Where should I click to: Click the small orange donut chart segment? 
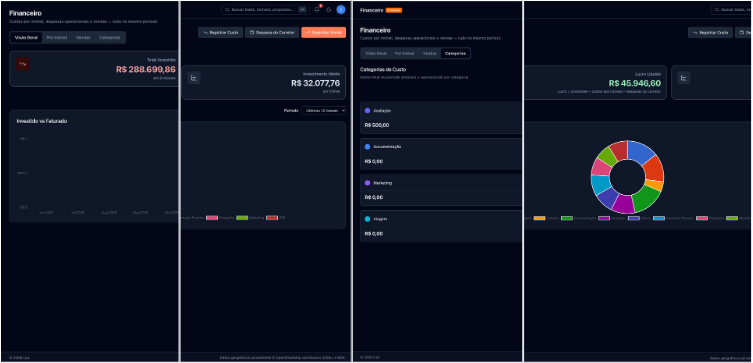654,185
